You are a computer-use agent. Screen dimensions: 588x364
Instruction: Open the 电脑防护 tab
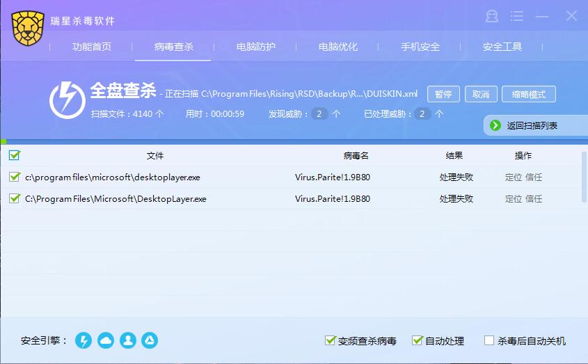click(x=256, y=47)
